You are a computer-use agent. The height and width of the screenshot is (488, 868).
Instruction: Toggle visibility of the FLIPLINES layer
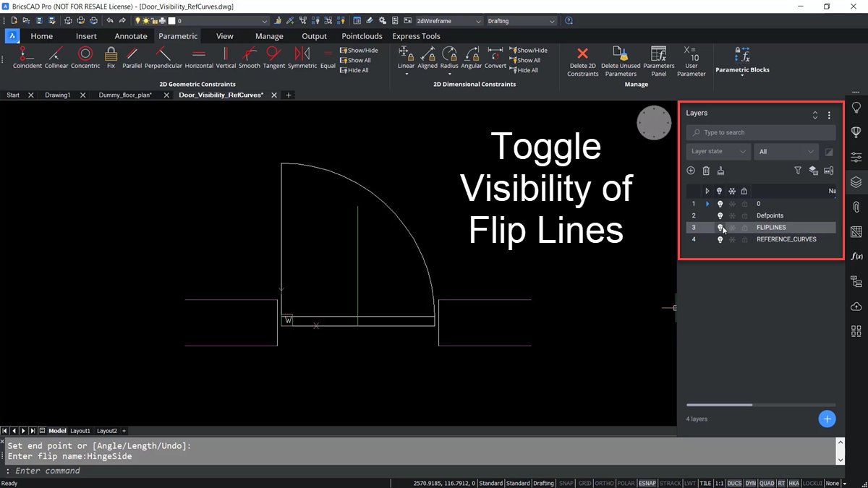(719, 227)
